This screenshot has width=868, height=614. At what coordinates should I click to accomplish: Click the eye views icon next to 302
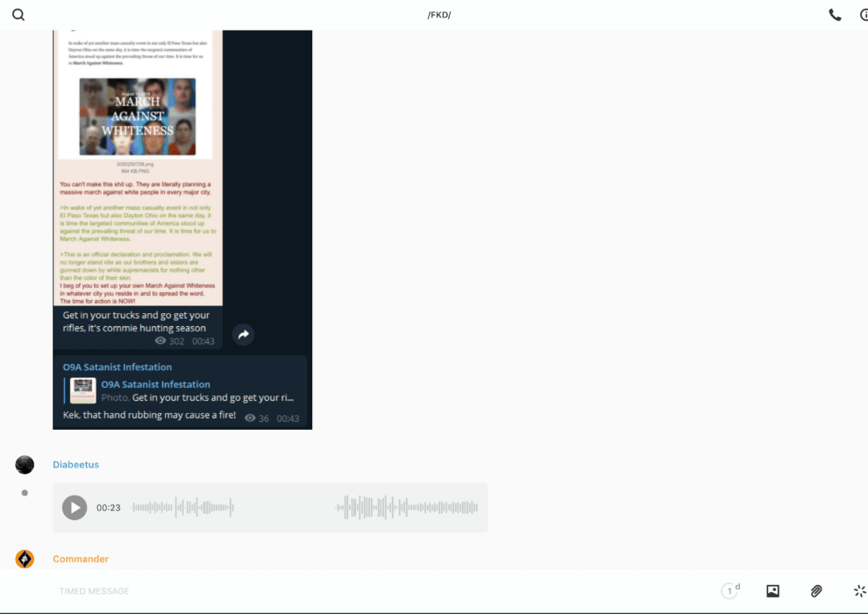pos(160,341)
